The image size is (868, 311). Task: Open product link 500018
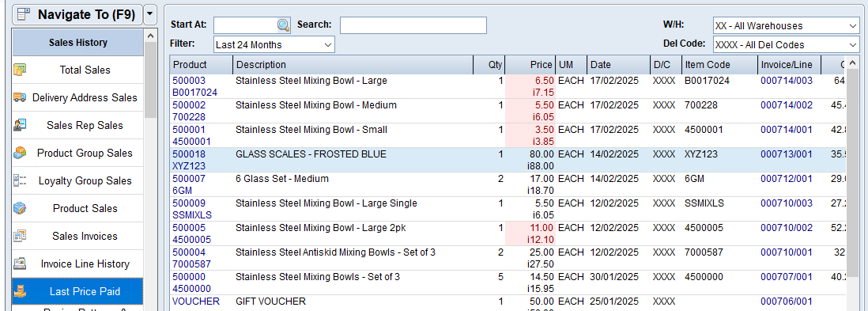tap(189, 154)
